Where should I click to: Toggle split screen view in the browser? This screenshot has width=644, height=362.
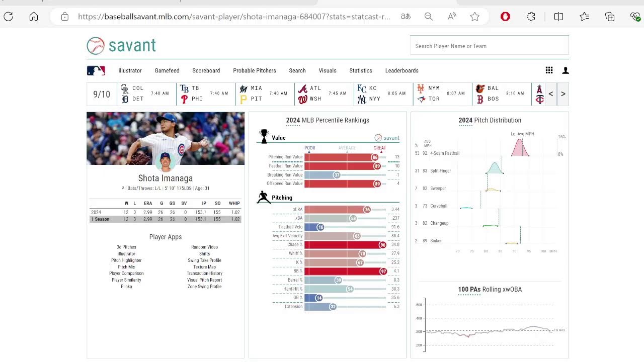tap(558, 17)
